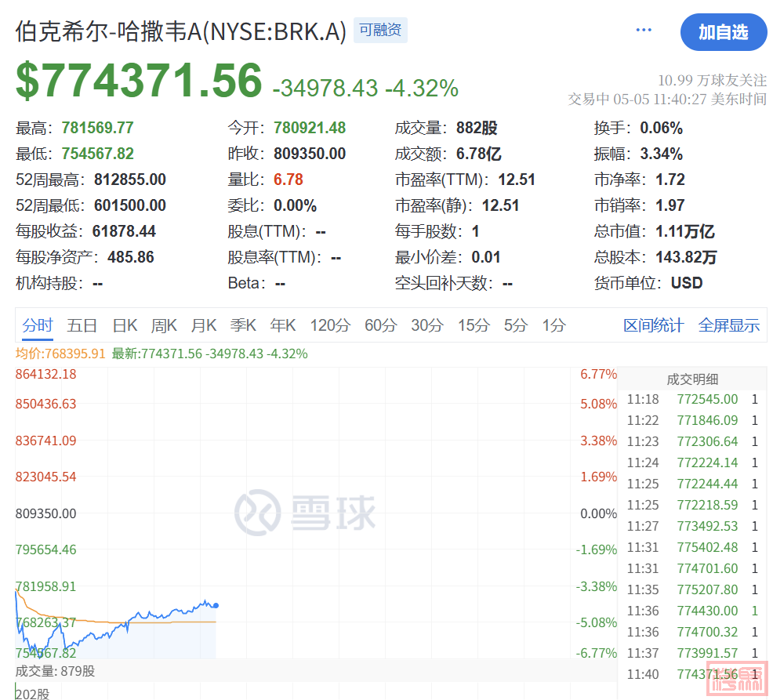Show the 年K chart tab
Viewport: 773px width, 700px height.
(283, 325)
